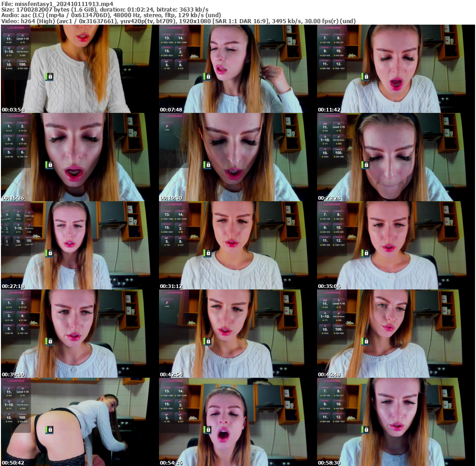This screenshot has height=466, width=476.
Task: Click the 12s tier showing 1000~1001 tokens
Action: click(339, 64)
